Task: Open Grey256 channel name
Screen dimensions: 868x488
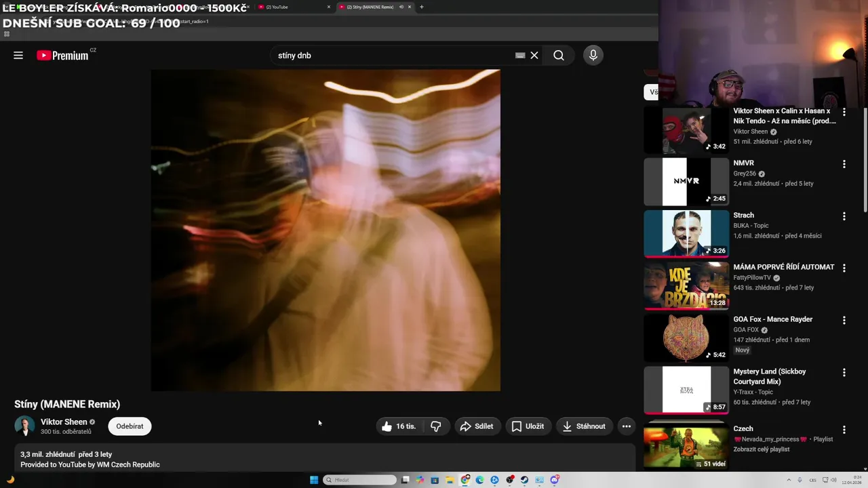Action: pyautogui.click(x=745, y=174)
